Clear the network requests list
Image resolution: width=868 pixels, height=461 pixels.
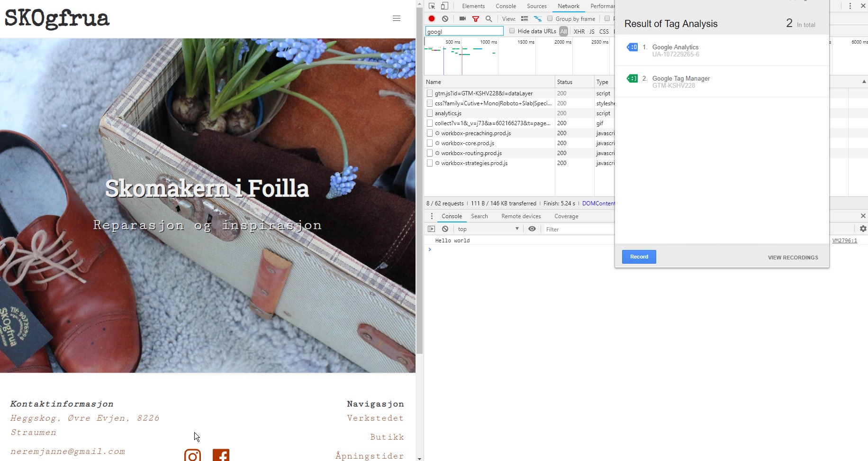(x=445, y=18)
